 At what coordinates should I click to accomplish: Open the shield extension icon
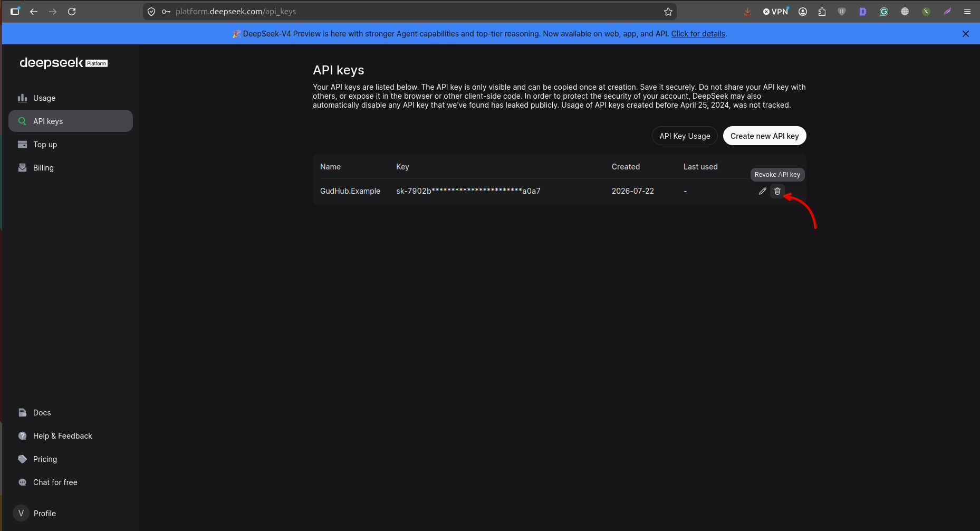click(x=842, y=12)
